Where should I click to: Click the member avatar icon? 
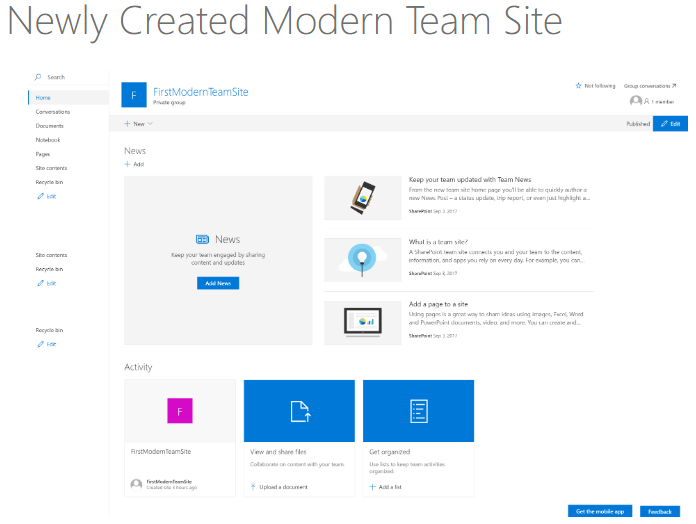point(636,101)
